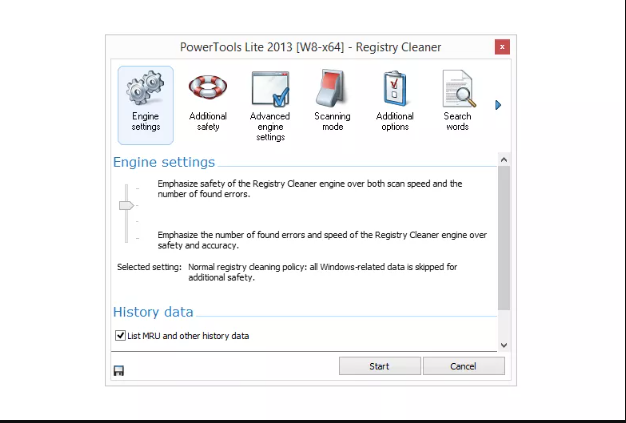Click the 'Engine settings' section heading

164,162
